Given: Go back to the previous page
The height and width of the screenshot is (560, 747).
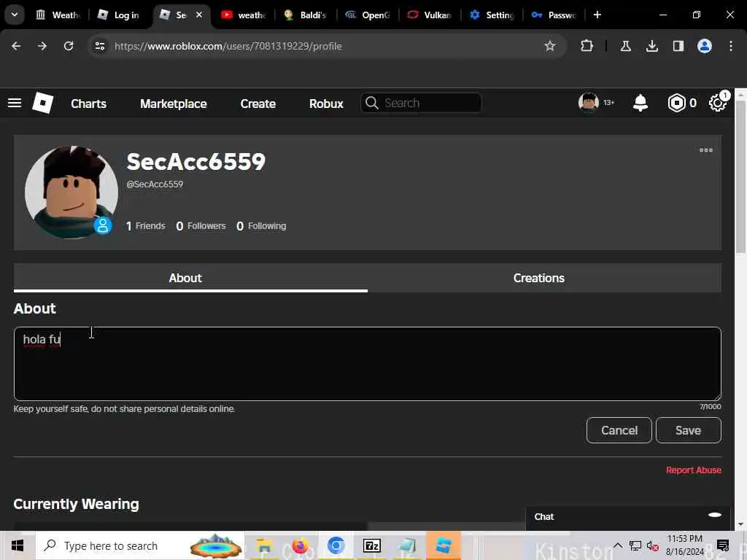Looking at the screenshot, I should pos(16,46).
